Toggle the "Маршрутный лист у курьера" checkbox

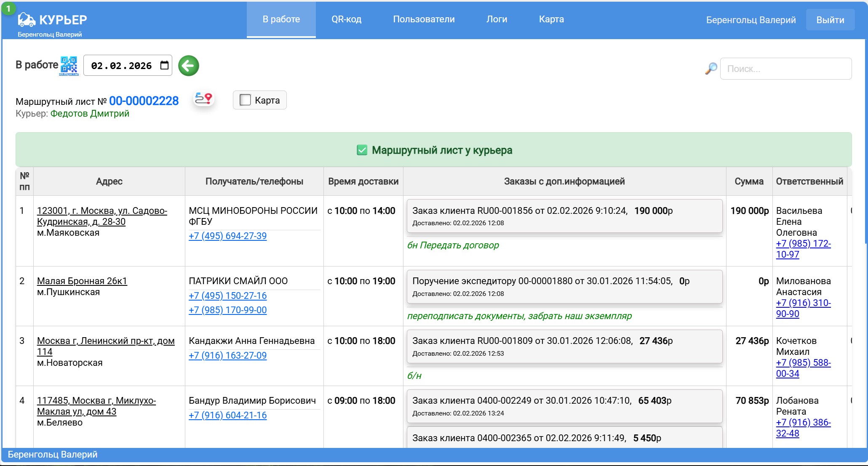click(362, 150)
